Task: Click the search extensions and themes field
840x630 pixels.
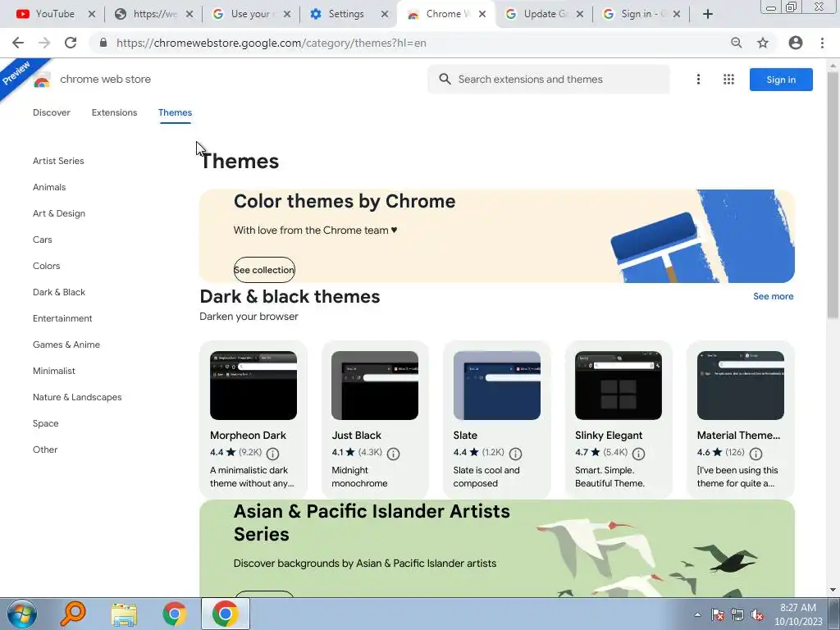Action: tap(549, 80)
